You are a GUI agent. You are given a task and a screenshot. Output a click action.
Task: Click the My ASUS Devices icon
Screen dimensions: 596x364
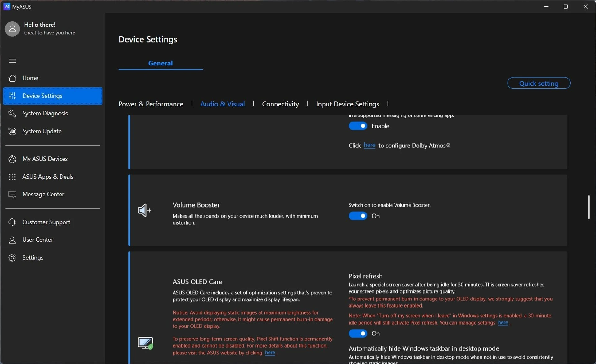coord(12,159)
